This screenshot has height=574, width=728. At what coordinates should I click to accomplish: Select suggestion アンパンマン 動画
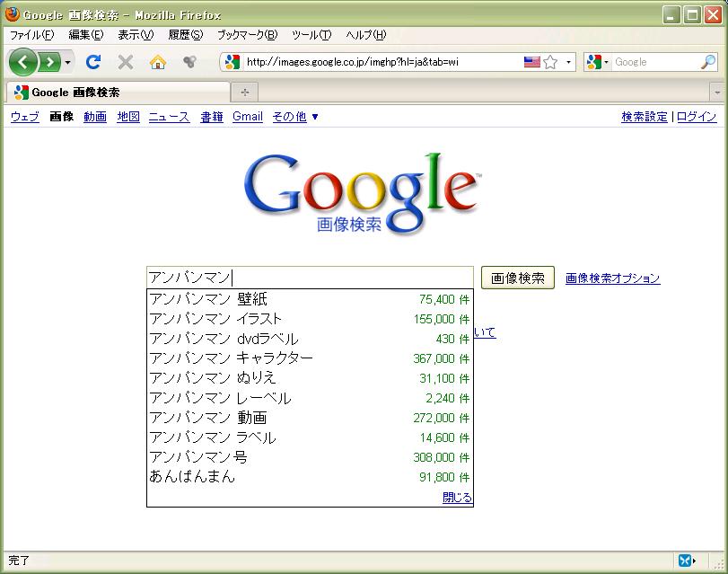[310, 418]
